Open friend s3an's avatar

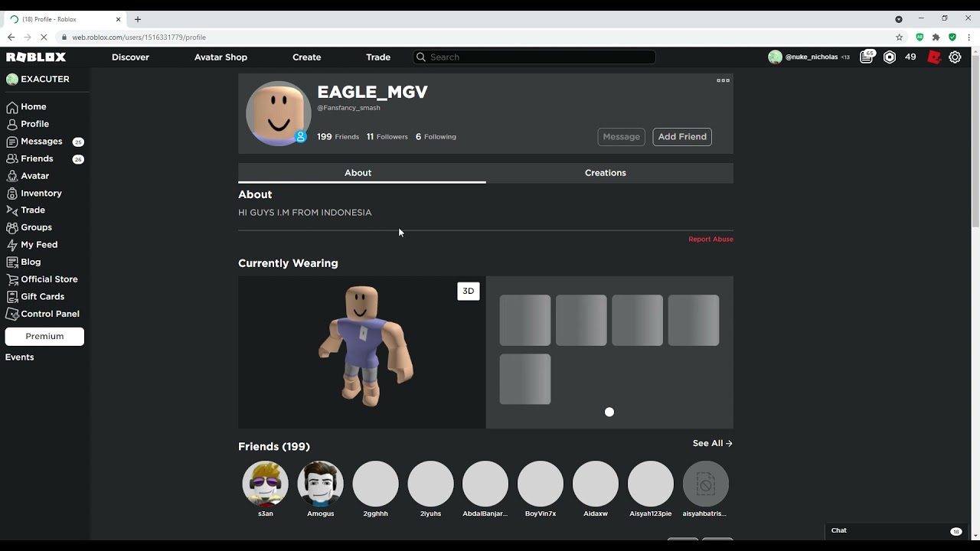tap(266, 484)
